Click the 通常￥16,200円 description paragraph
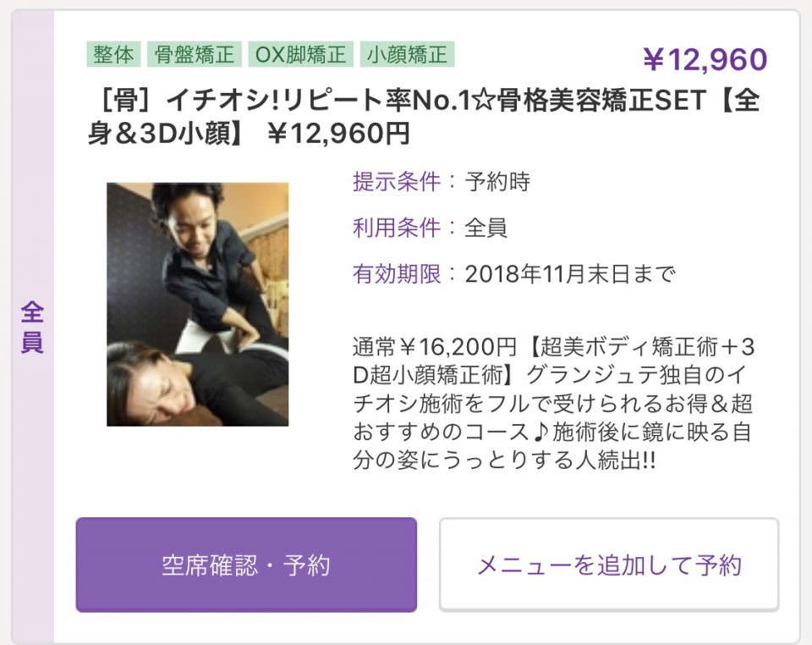The image size is (812, 645). click(x=553, y=404)
